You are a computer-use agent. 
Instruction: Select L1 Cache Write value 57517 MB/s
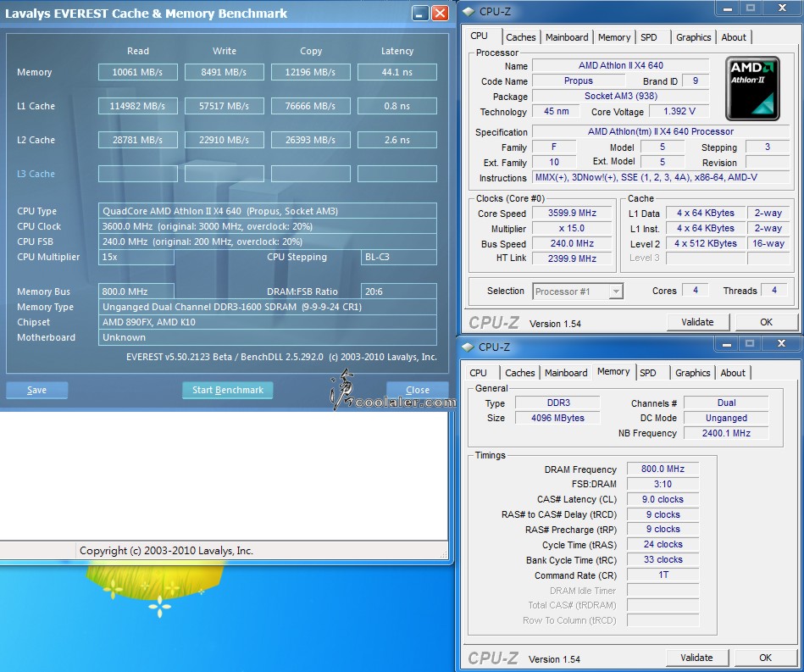pyautogui.click(x=224, y=106)
